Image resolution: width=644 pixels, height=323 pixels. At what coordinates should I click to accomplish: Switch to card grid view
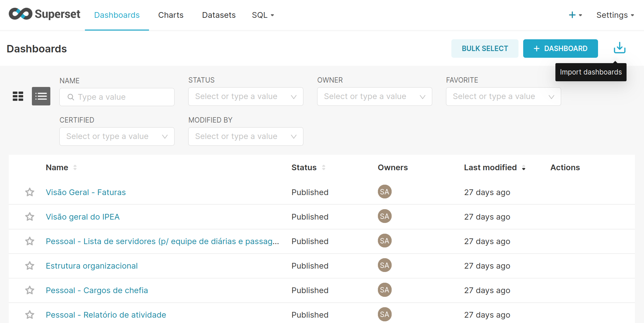coord(18,96)
